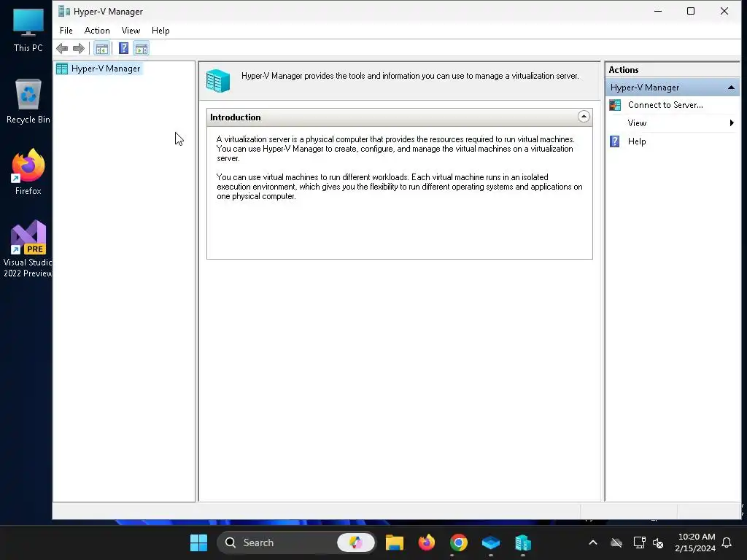Screen dimensions: 747x560
Task: Click the Back arrow in the toolbar
Action: [62, 48]
